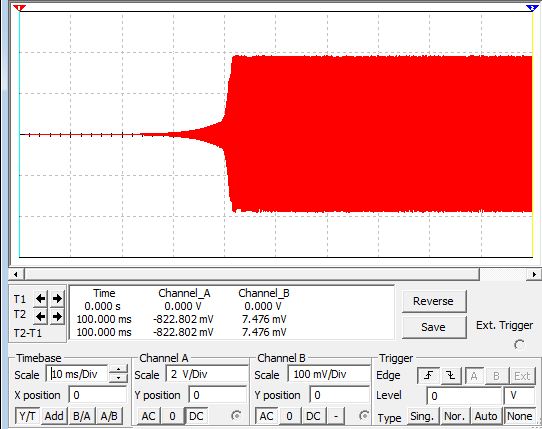Click the Trigger Level field
The width and height of the screenshot is (542, 429).
[464, 395]
